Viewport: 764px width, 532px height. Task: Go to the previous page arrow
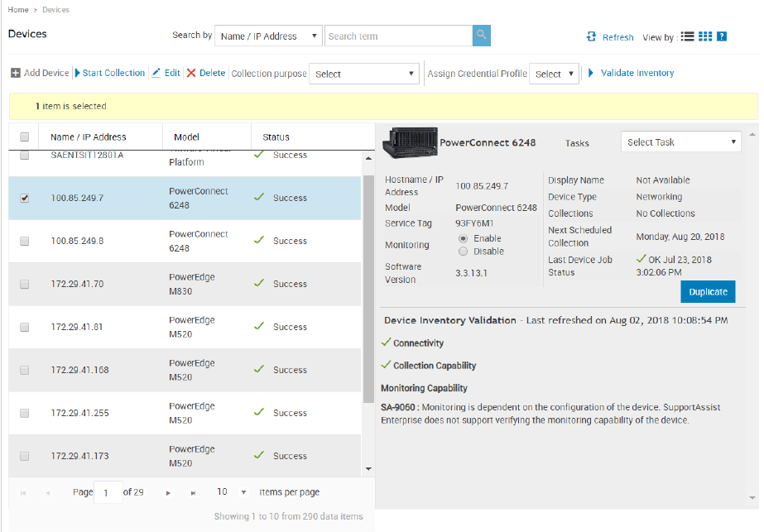point(48,493)
